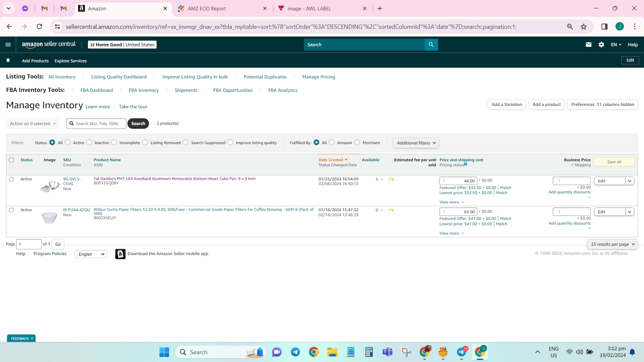Open the tab search dropdown arrow
644x362 pixels.
[x=8, y=8]
